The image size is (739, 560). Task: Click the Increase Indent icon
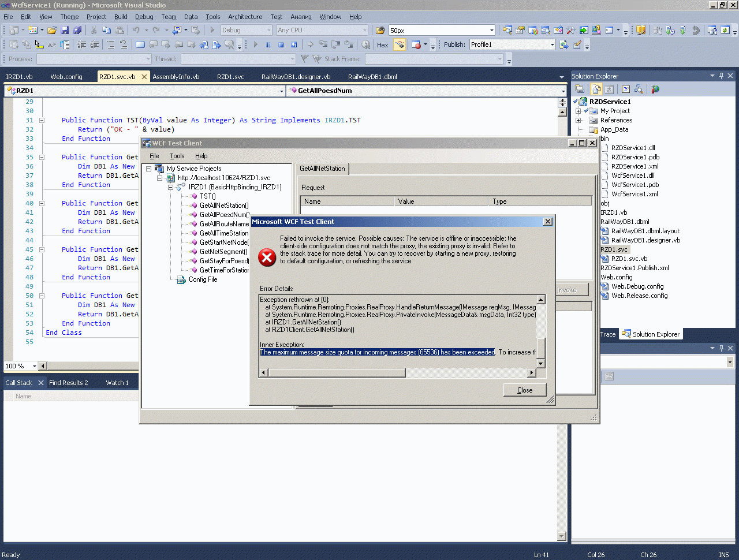pos(95,44)
